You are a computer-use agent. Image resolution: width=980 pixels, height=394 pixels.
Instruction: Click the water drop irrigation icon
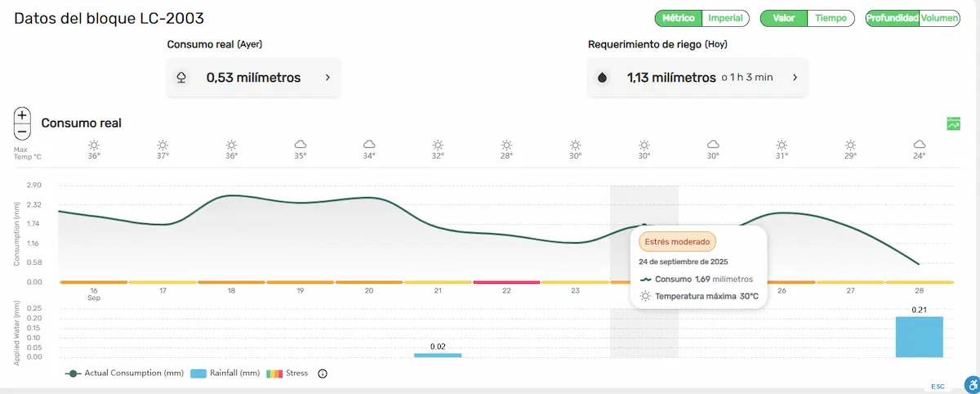pos(603,78)
